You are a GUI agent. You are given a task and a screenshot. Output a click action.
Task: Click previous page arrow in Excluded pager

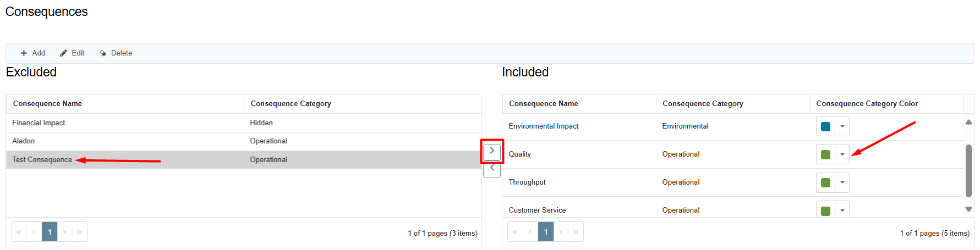[34, 232]
